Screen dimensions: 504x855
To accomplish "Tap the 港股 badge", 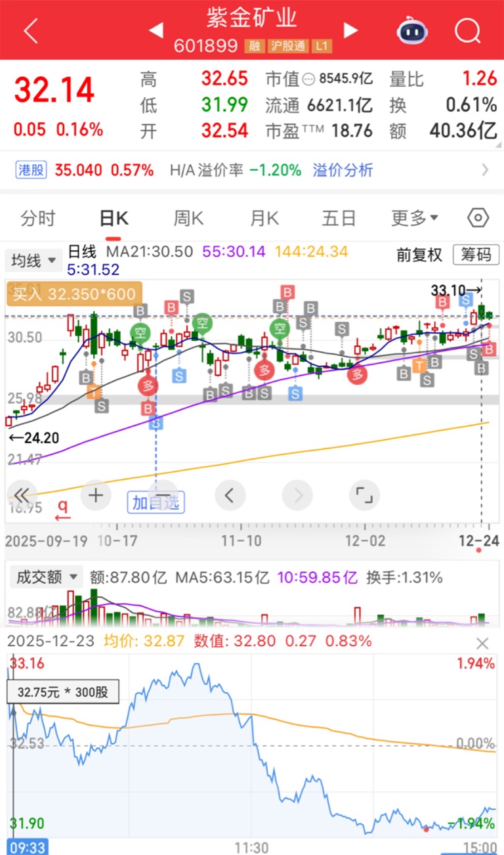I will [31, 170].
